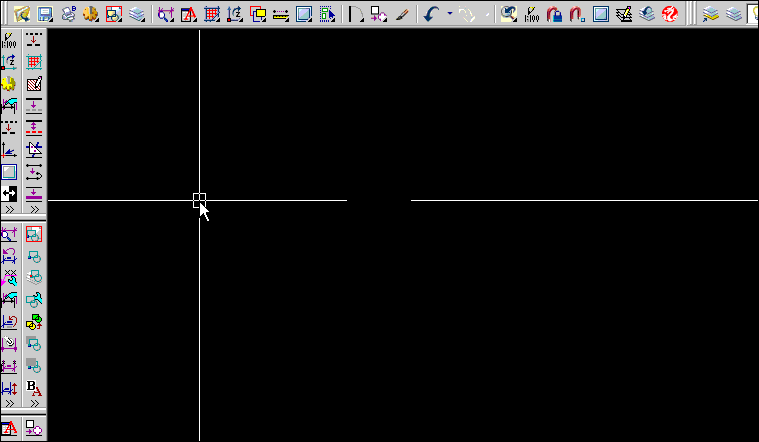
Task: Click the axes with angle arrow icon
Action: [x=9, y=150]
